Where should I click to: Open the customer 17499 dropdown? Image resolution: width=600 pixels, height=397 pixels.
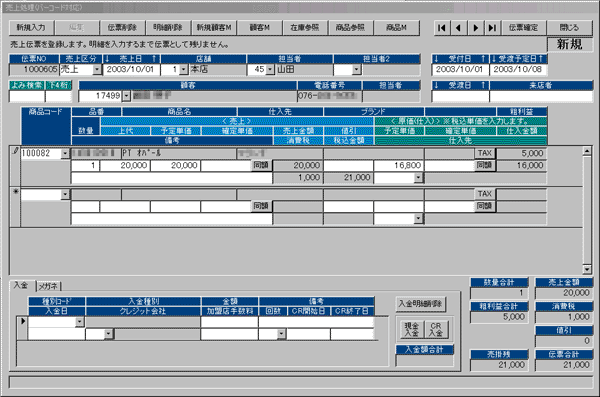(x=126, y=96)
